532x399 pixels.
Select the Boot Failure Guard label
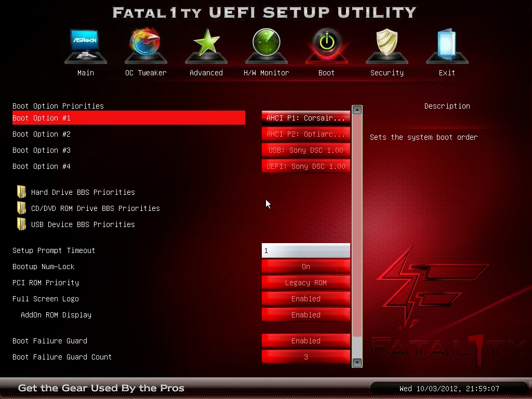49,341
